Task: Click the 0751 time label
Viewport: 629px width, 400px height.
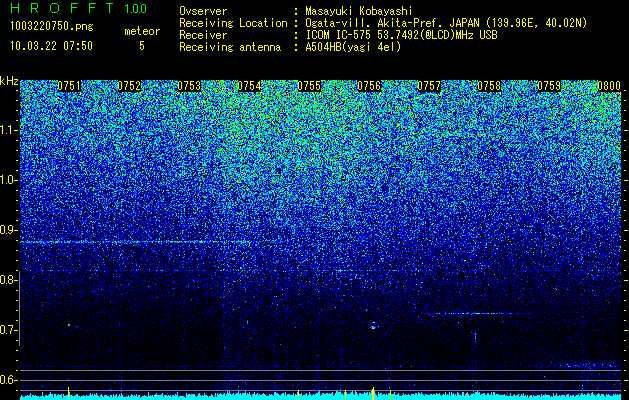Action: tap(69, 86)
